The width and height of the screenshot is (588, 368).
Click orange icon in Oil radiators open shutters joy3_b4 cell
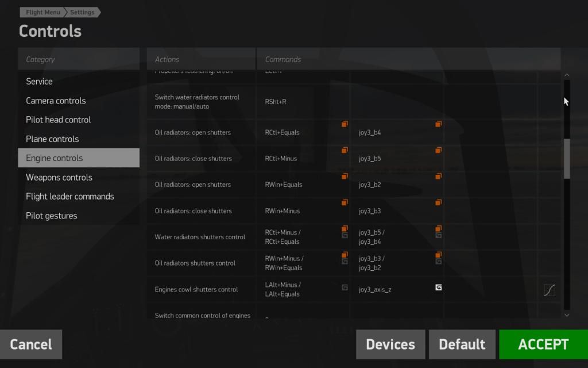coord(438,124)
